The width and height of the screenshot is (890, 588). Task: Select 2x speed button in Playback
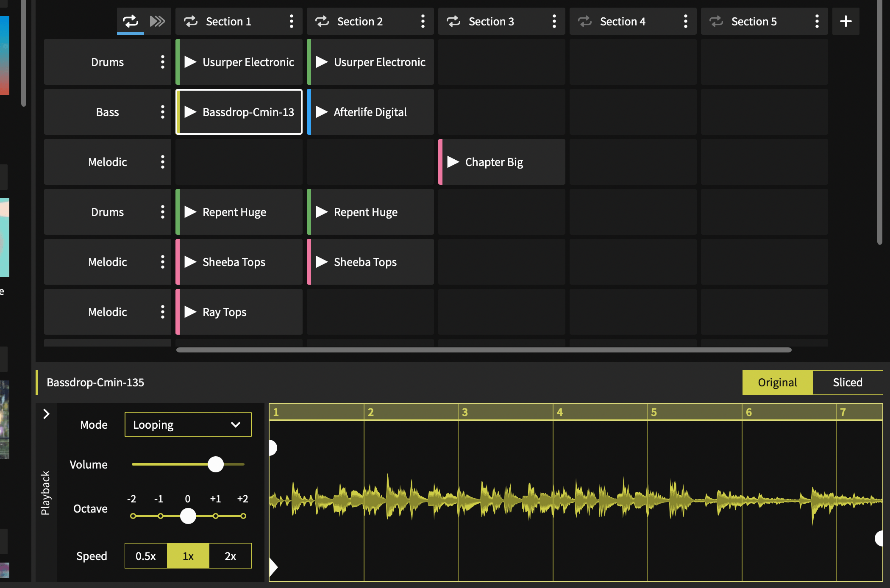coord(230,555)
